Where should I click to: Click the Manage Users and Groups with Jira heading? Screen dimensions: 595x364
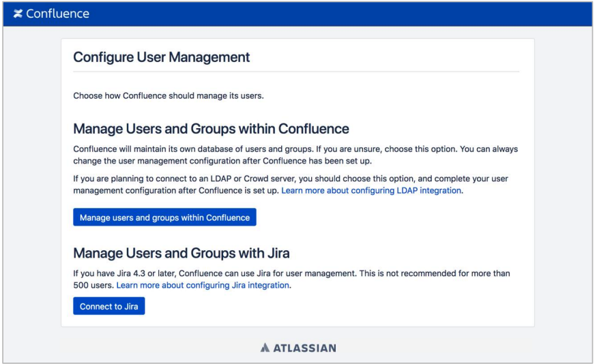(182, 253)
